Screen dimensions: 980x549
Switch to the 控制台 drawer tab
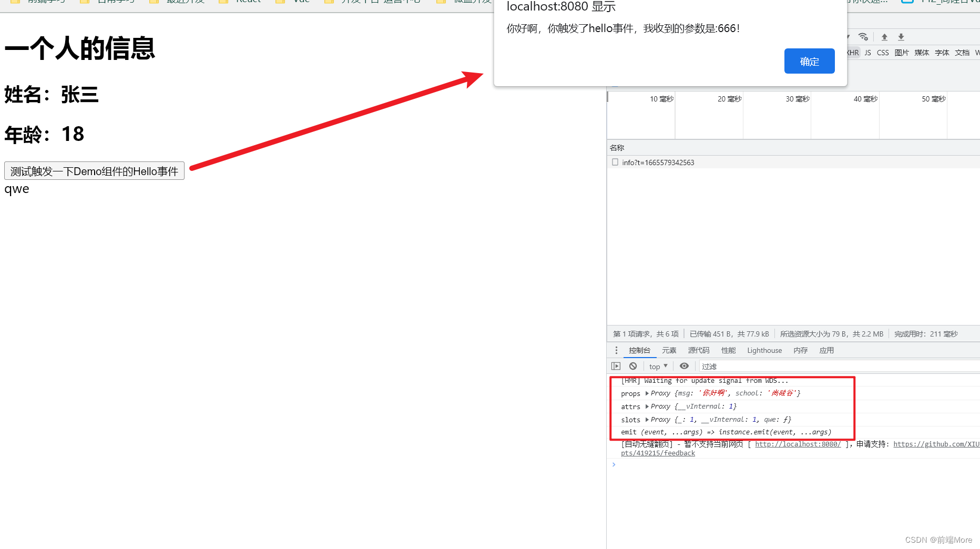[639, 350]
